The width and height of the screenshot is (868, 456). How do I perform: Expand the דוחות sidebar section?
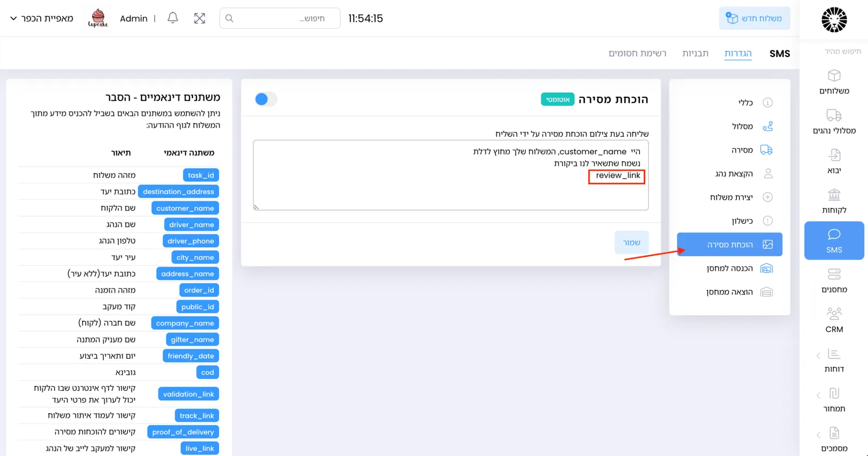click(x=834, y=360)
